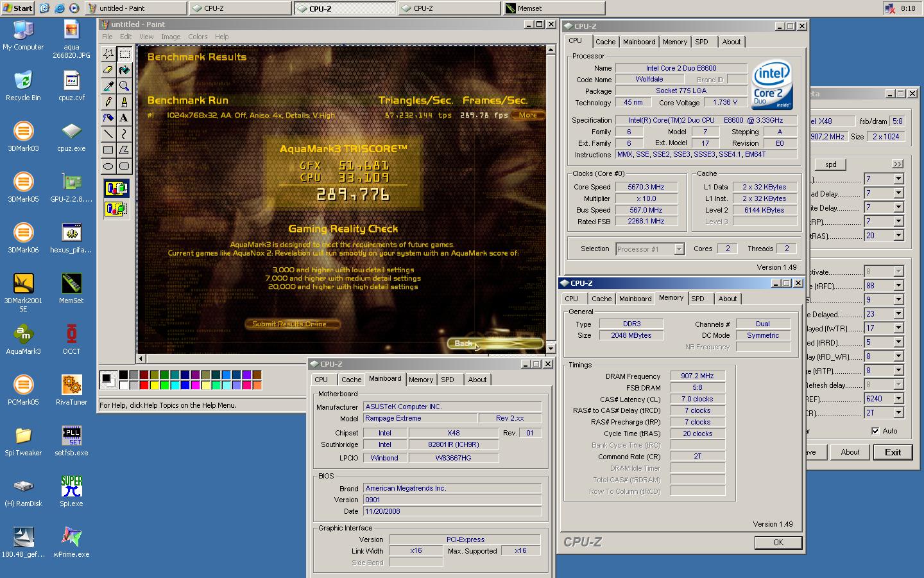This screenshot has width=924, height=578.
Task: Select the Pencil tool in Paint
Action: pos(108,102)
